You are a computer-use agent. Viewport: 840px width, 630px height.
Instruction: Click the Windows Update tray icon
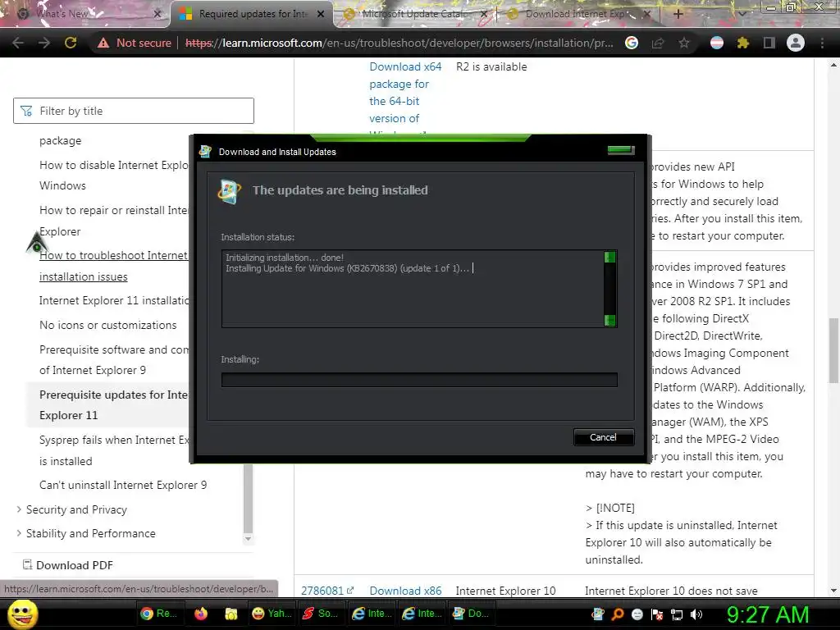(598, 614)
